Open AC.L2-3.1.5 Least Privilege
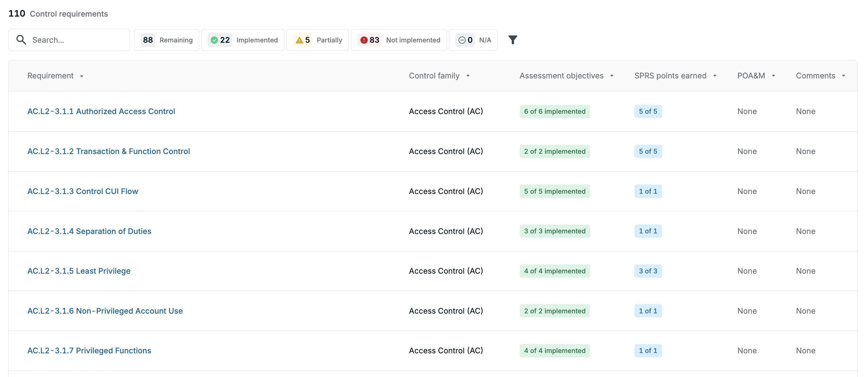Screen dimensions: 868x377 [x=79, y=271]
